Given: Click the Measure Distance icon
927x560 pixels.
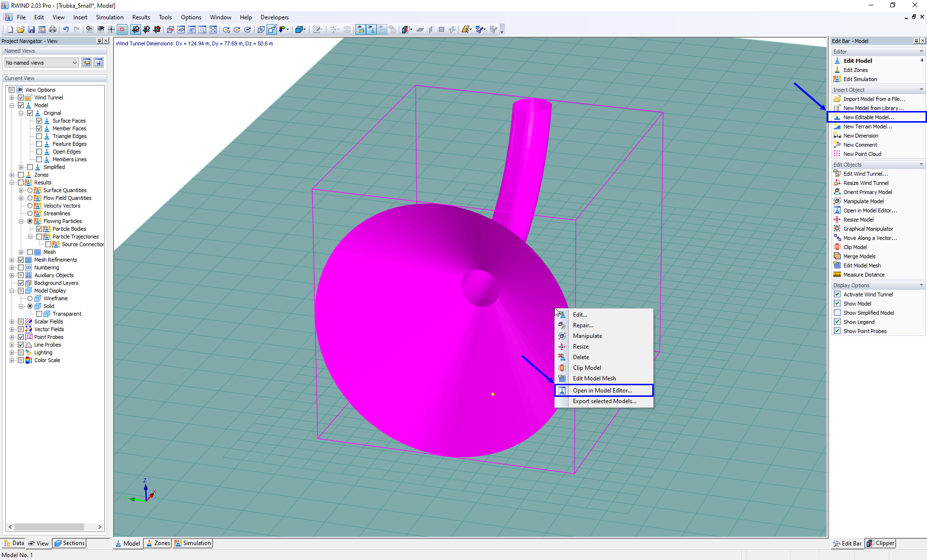Looking at the screenshot, I should tap(837, 275).
